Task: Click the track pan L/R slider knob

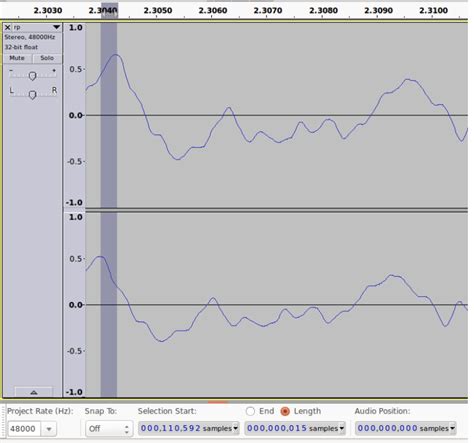Action: [x=32, y=95]
